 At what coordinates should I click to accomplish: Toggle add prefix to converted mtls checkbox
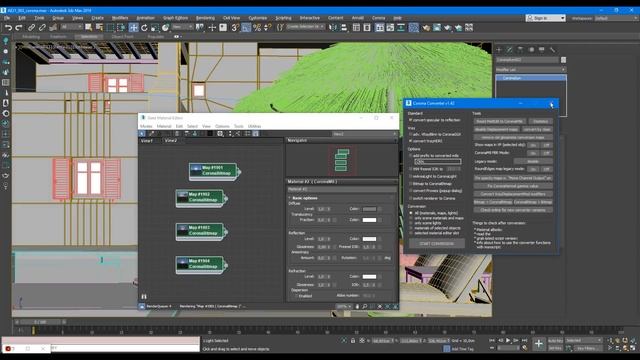coord(411,156)
